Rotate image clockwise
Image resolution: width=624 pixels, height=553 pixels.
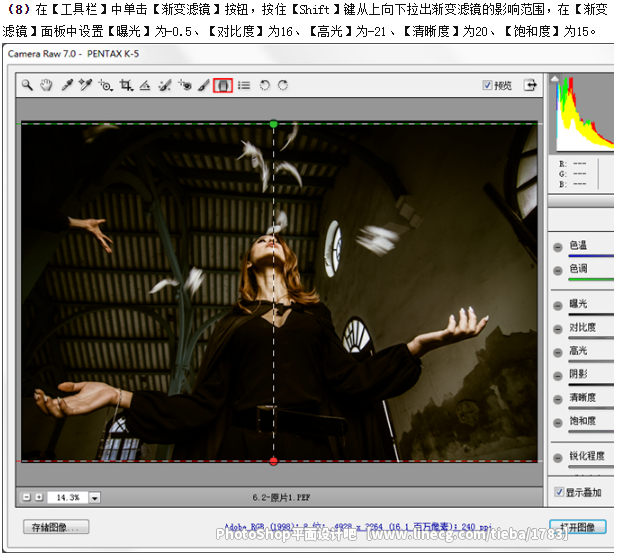(x=283, y=85)
